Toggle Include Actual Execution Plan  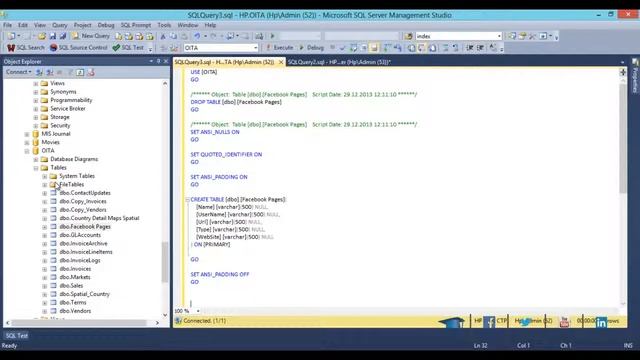[387, 48]
